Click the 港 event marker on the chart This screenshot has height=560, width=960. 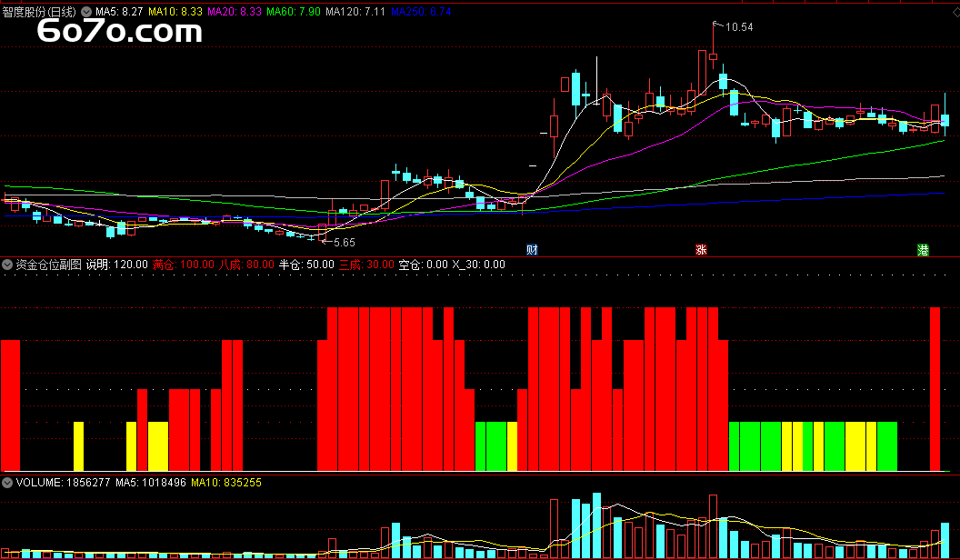click(x=923, y=250)
